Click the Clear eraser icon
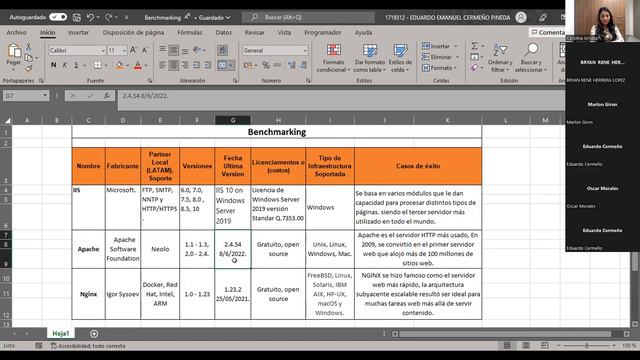The image size is (640, 360). (474, 68)
